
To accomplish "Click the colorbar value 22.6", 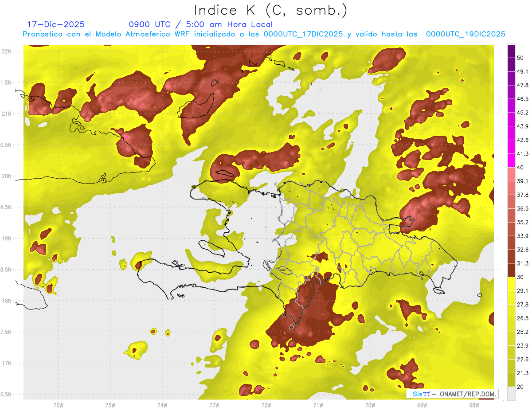I will tap(523, 360).
